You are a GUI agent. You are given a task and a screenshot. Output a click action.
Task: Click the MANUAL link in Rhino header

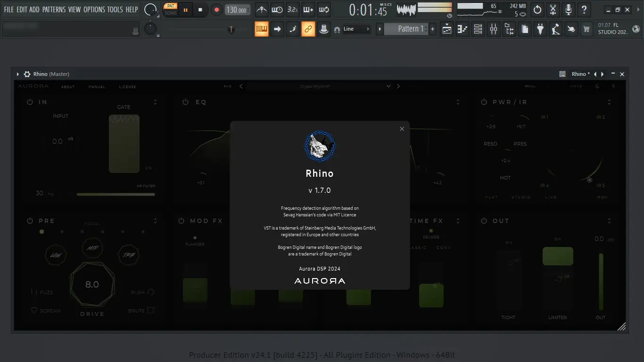(97, 87)
